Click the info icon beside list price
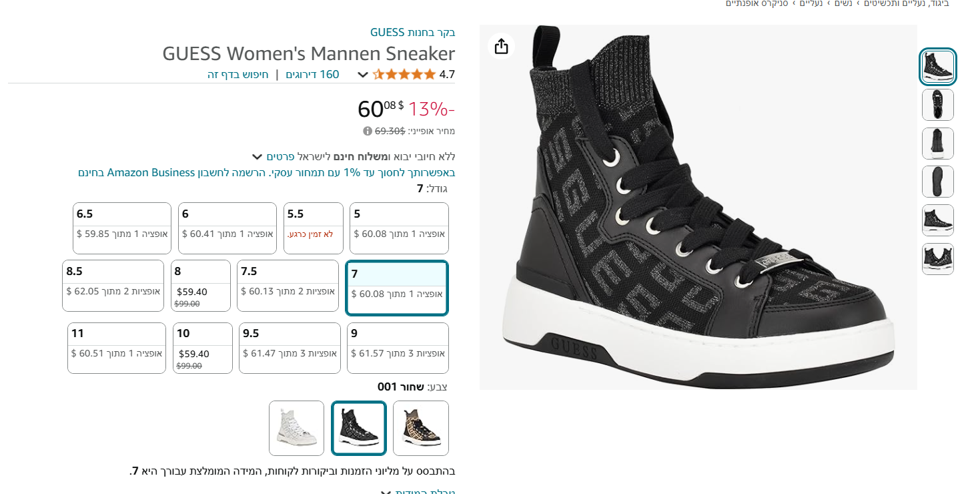Screen dimensions: 980x494 [368, 131]
